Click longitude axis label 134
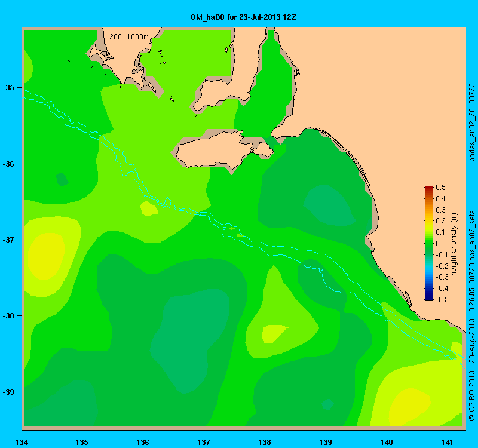Screen dimensions: 478x448 [22, 442]
